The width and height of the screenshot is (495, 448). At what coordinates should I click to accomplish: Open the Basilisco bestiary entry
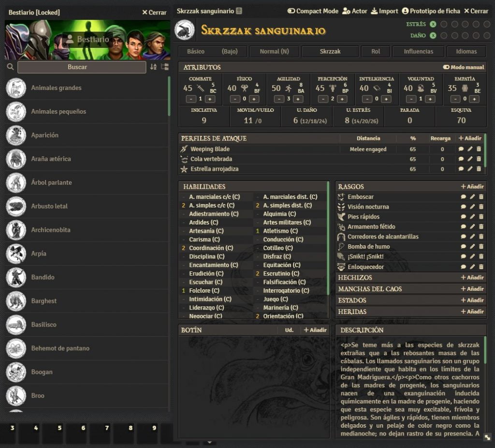click(44, 325)
